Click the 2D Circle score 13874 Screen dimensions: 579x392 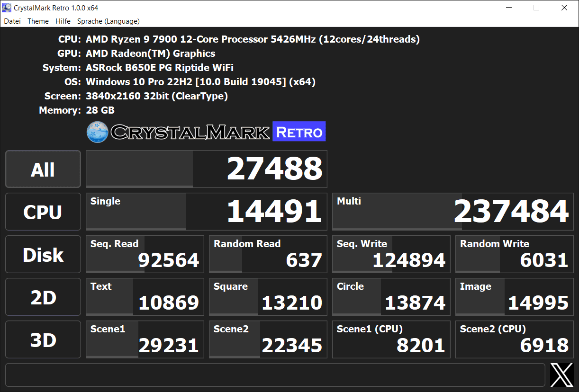point(391,297)
